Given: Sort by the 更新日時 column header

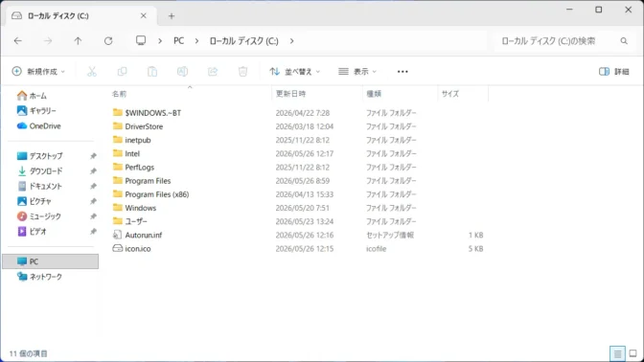Looking at the screenshot, I should coord(290,94).
